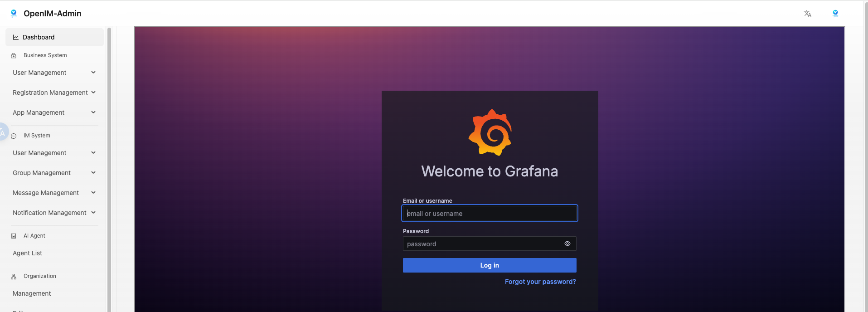Viewport: 868px width, 312px height.
Task: Click the AI Agent icon
Action: point(14,236)
